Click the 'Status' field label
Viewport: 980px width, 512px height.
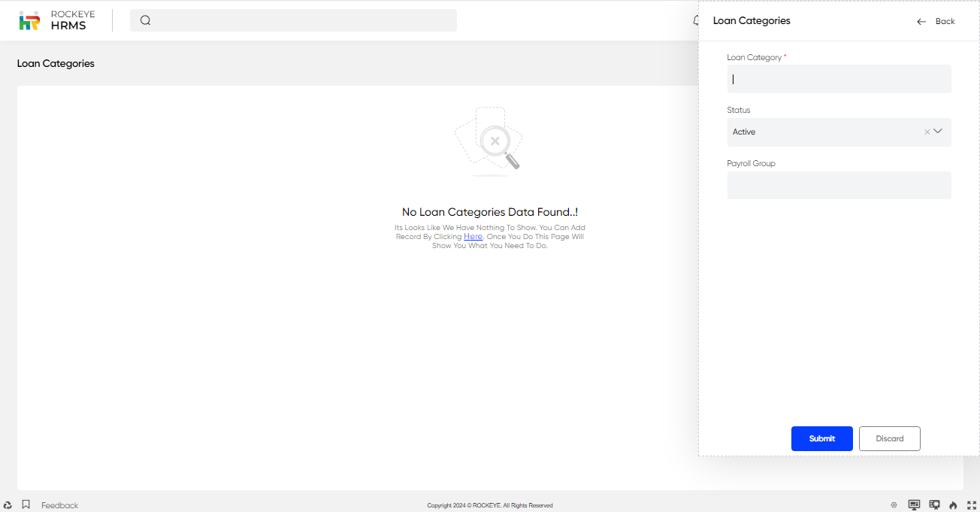tap(739, 110)
